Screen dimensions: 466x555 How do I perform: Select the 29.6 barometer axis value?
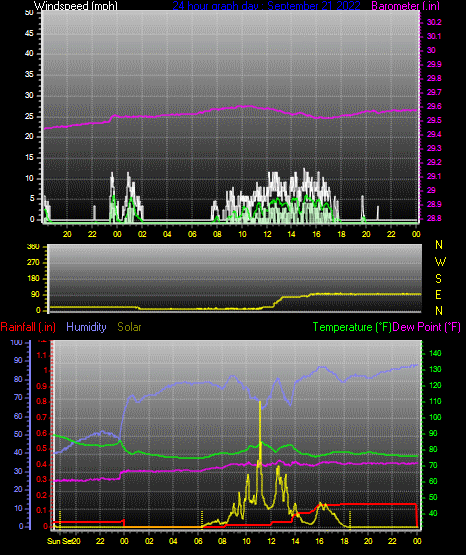pyautogui.click(x=434, y=107)
